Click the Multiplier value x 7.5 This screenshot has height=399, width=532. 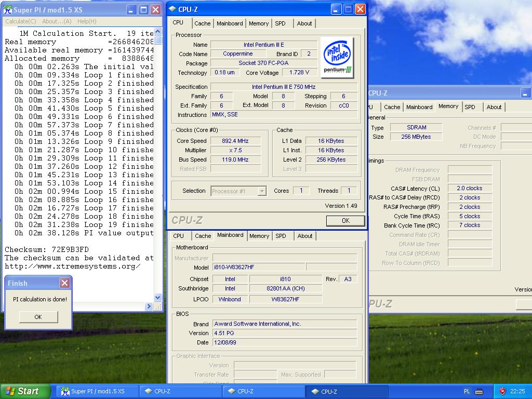pyautogui.click(x=235, y=150)
